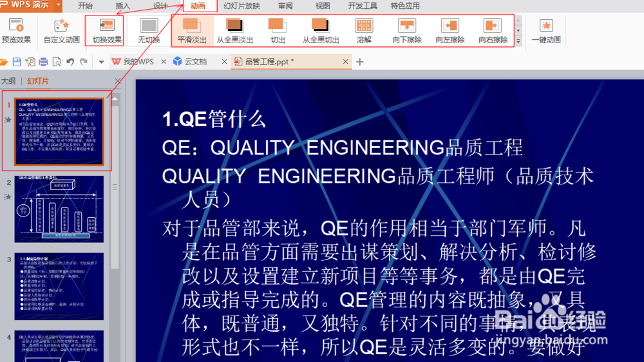The image size is (644, 362).
Task: Open the 幻灯片放映 (Slide Show) tab
Action: (x=241, y=6)
